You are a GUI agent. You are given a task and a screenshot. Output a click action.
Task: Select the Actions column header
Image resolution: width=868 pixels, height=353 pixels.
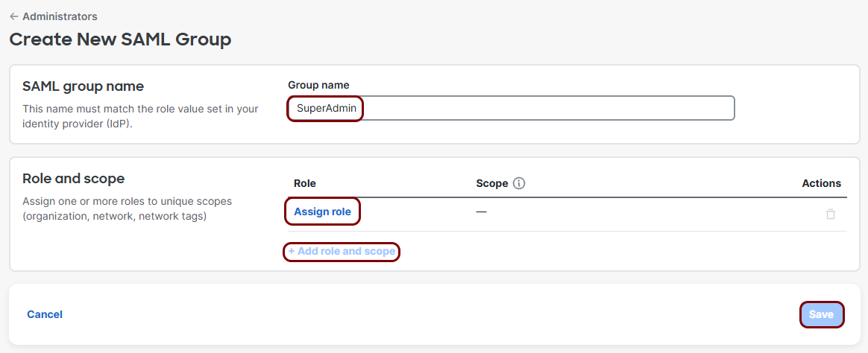click(x=822, y=183)
